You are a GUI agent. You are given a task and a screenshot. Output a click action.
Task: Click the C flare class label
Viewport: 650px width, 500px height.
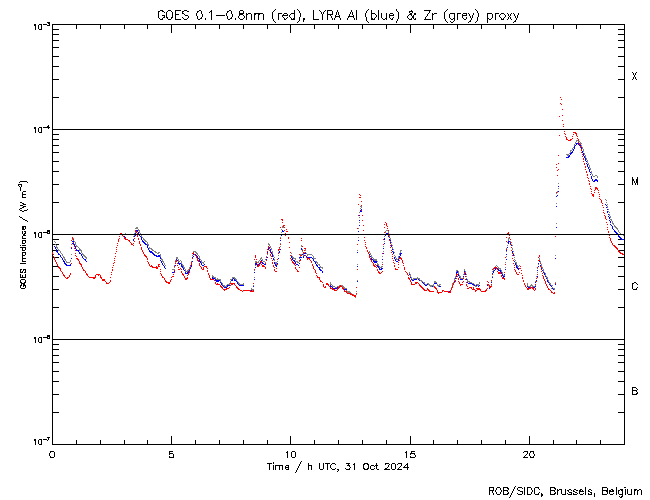(634, 287)
